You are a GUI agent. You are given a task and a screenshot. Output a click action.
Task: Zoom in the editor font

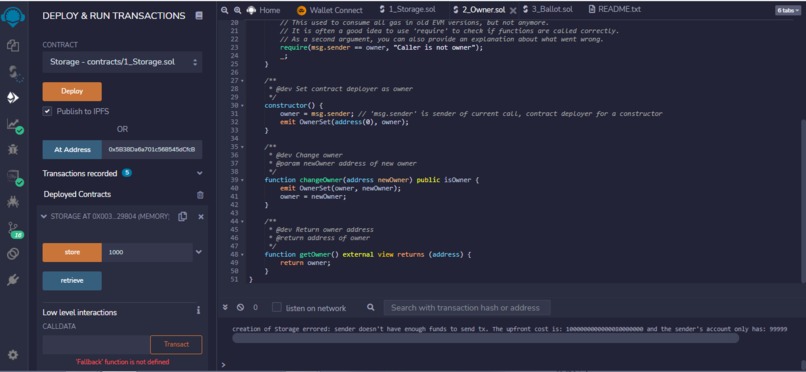pos(237,10)
